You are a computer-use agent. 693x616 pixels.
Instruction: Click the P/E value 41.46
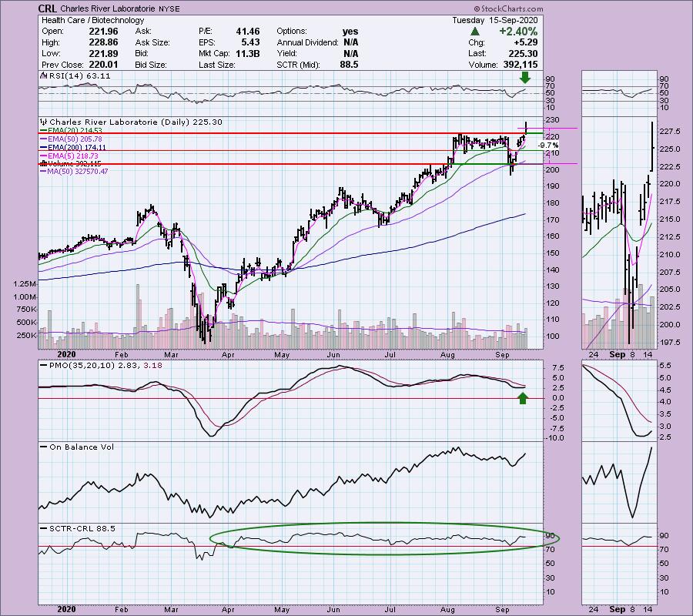coord(247,32)
